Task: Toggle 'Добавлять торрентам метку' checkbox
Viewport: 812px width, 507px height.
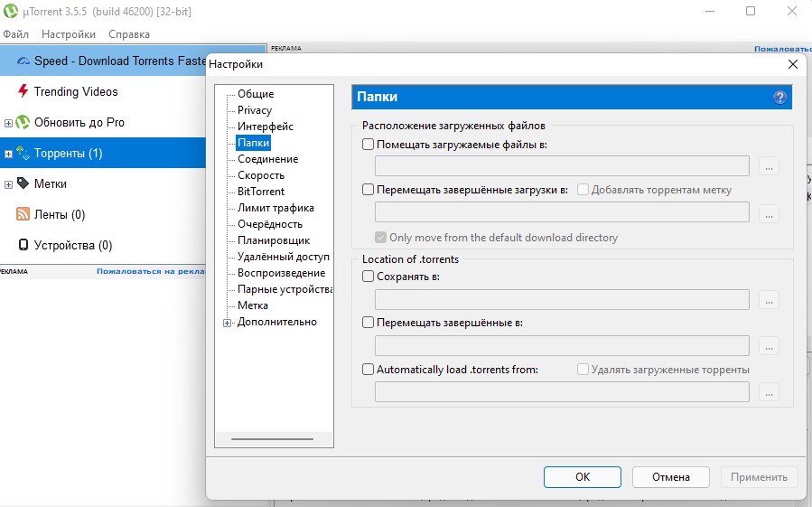Action: pyautogui.click(x=583, y=190)
